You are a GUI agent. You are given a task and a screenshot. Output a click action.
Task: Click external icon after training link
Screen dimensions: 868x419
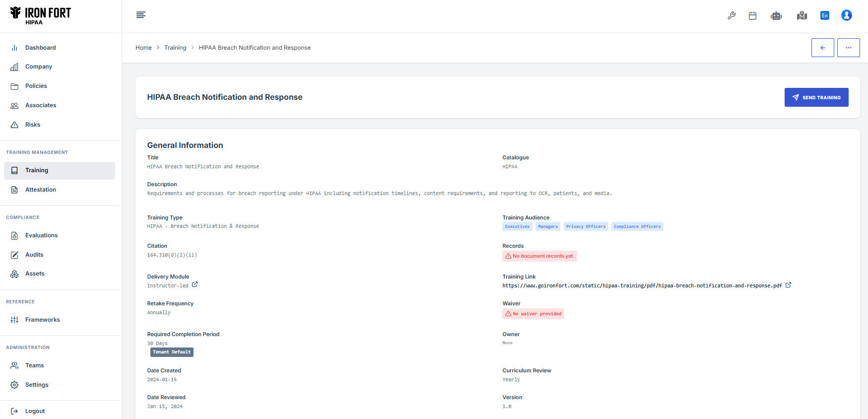pos(788,285)
